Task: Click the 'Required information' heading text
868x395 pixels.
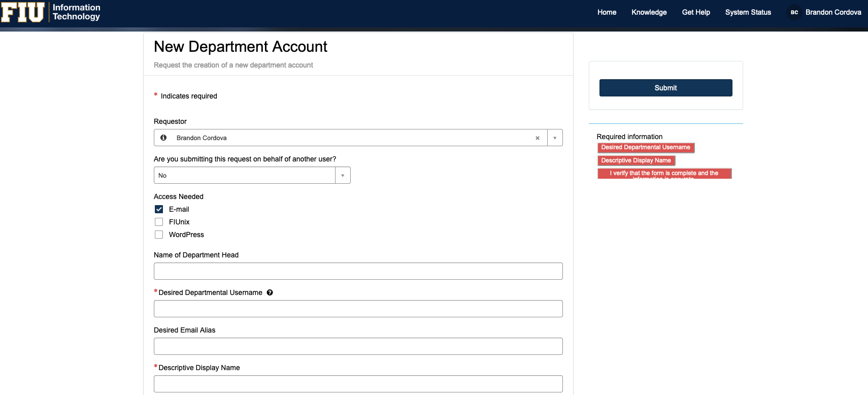Action: (629, 137)
